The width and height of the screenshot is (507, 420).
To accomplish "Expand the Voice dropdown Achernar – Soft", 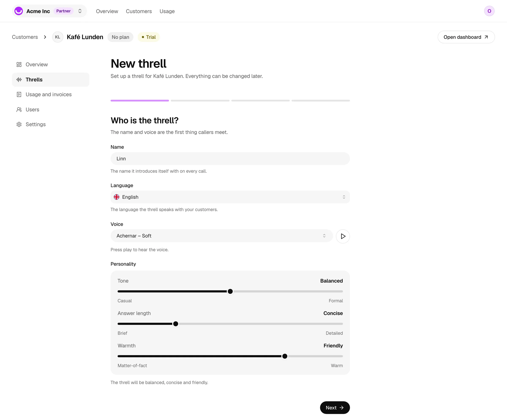I will tap(222, 236).
